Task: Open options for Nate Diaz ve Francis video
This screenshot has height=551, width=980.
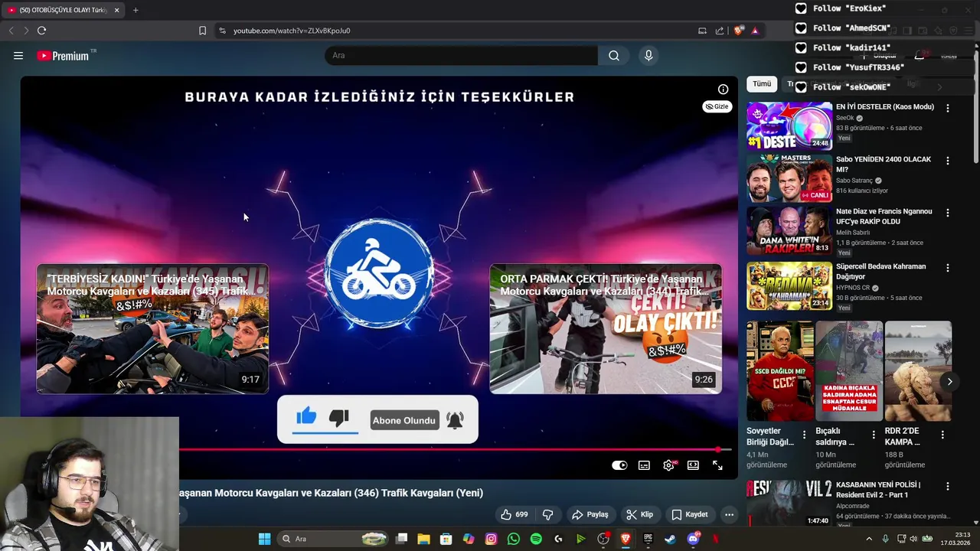Action: [x=948, y=213]
